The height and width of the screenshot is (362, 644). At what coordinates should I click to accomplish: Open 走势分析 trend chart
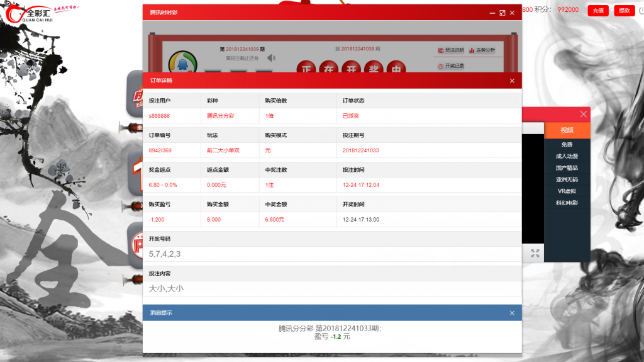click(x=482, y=50)
